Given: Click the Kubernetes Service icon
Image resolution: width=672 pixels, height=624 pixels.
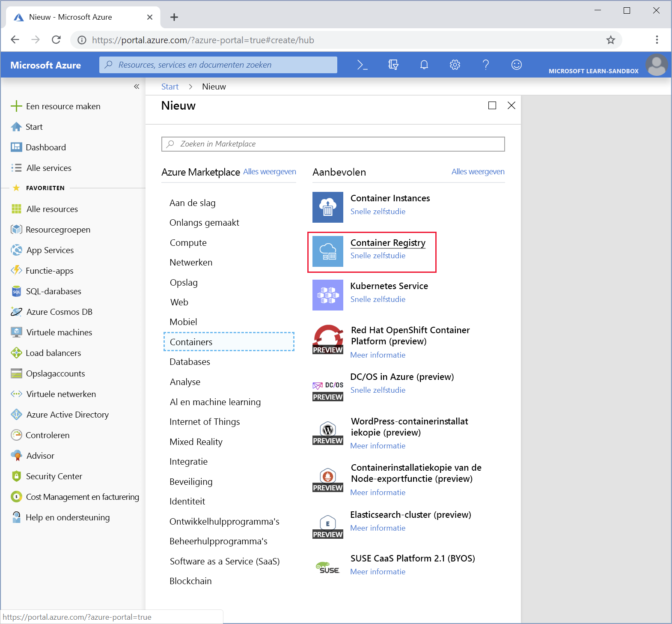Looking at the screenshot, I should point(328,295).
